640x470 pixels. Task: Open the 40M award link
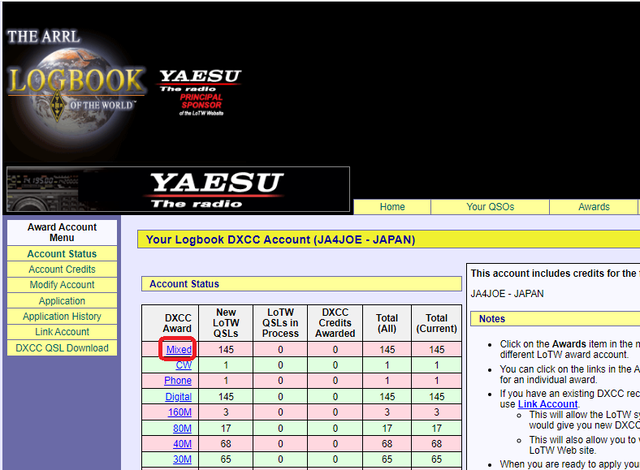pos(182,444)
